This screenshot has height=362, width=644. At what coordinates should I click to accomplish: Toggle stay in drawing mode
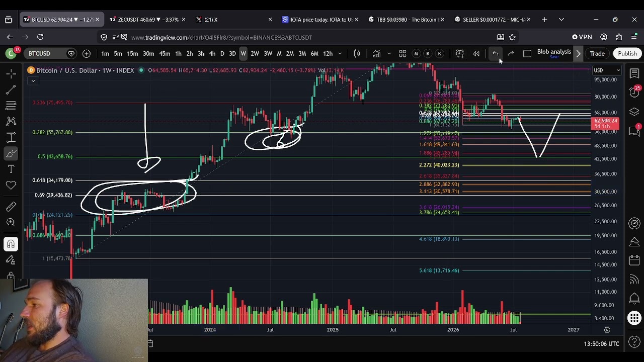(x=11, y=260)
